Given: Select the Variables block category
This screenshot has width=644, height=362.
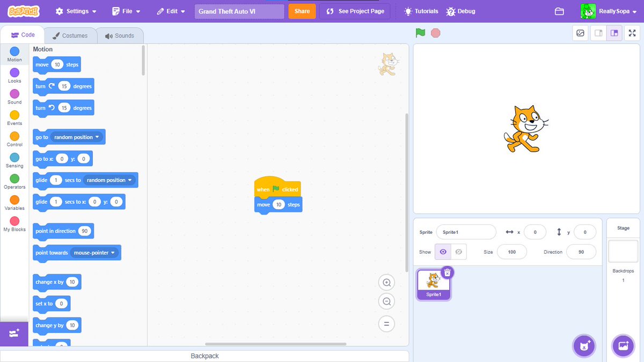Looking at the screenshot, I should [x=14, y=203].
